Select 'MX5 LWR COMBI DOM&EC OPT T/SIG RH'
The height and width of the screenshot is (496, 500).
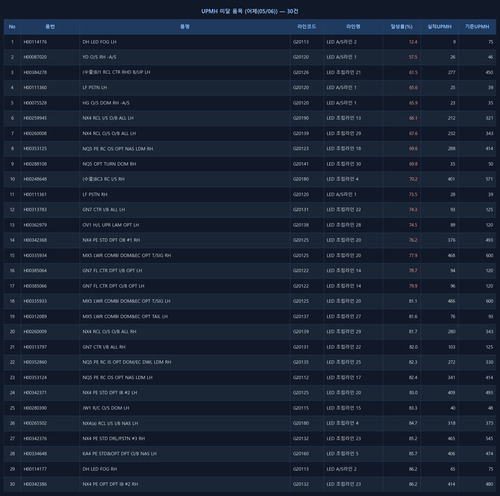(x=127, y=255)
